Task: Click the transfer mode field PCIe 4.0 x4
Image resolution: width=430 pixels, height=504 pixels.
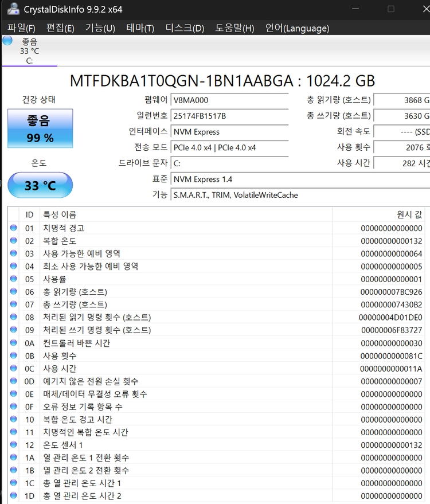Action: [229, 147]
